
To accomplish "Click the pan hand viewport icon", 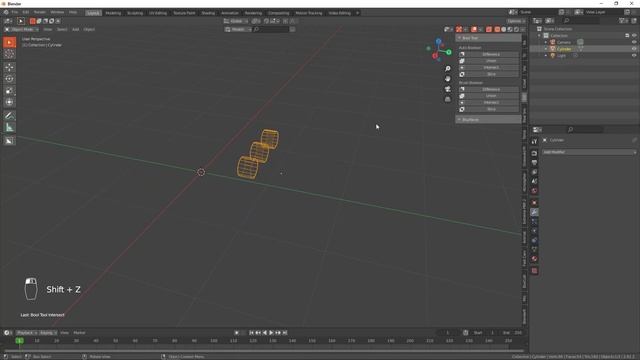I will [448, 79].
